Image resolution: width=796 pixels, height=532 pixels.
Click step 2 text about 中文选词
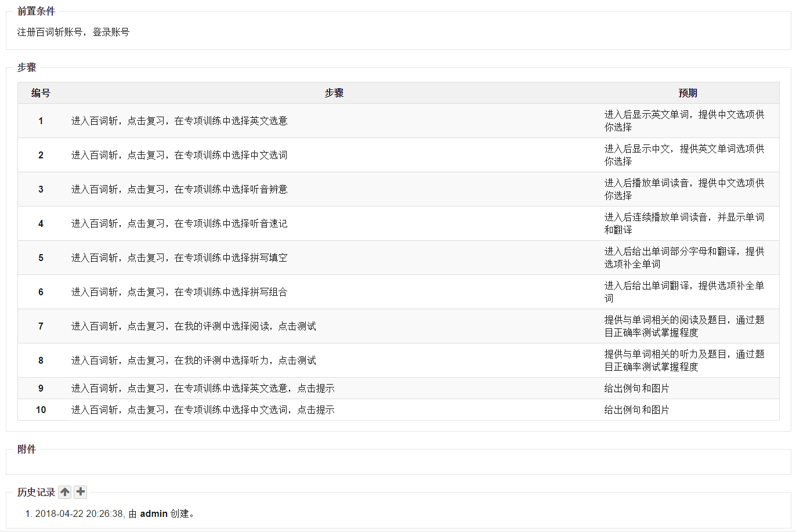[179, 155]
